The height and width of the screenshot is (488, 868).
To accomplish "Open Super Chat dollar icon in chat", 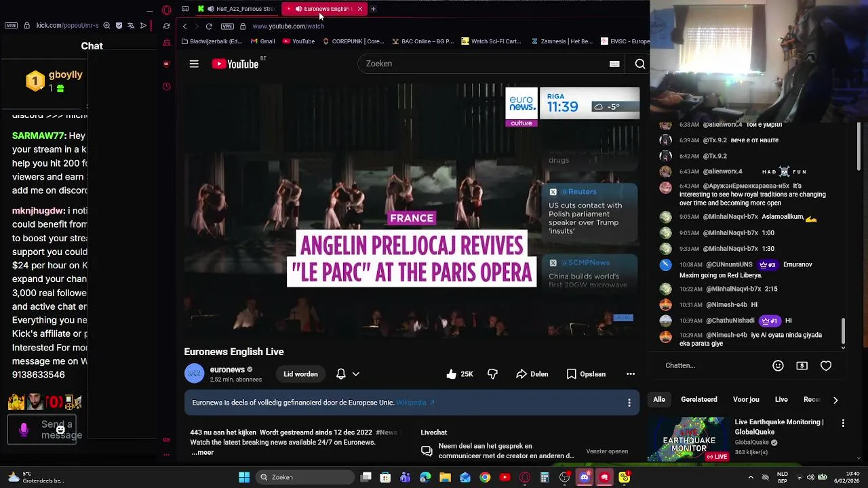I will click(802, 365).
